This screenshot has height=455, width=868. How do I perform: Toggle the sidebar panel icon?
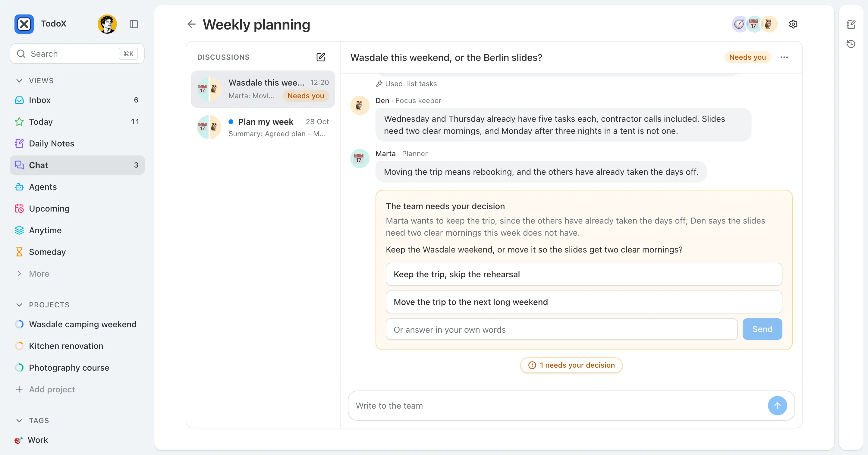[x=134, y=24]
